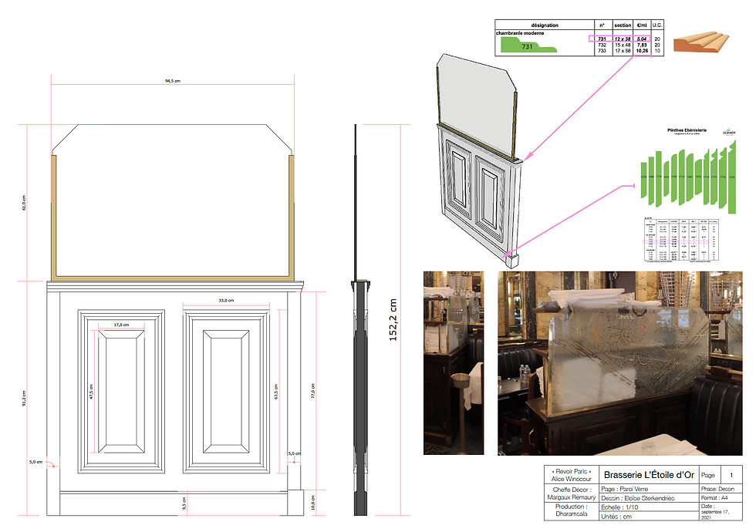This screenshot has height=532, width=756.
Task: Select the small plinth price table
Action: pyautogui.click(x=681, y=240)
